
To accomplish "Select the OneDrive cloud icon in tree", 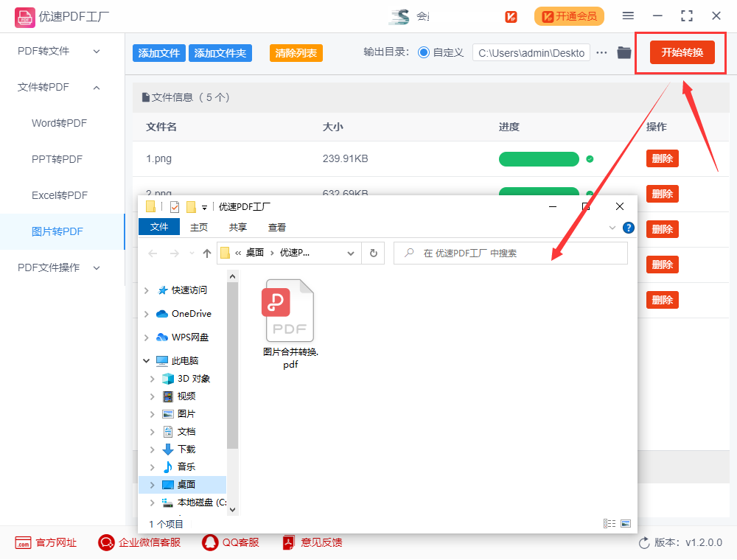I will pos(162,314).
